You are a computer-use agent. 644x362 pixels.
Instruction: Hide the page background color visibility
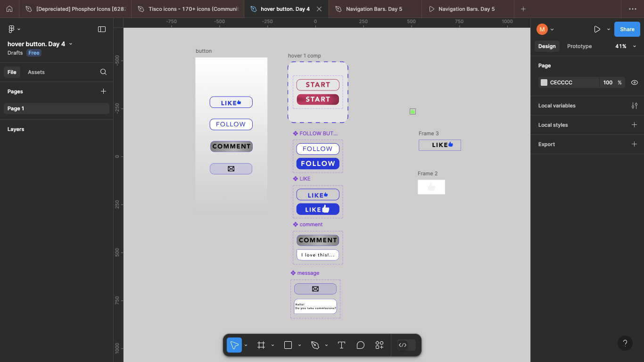coord(634,82)
